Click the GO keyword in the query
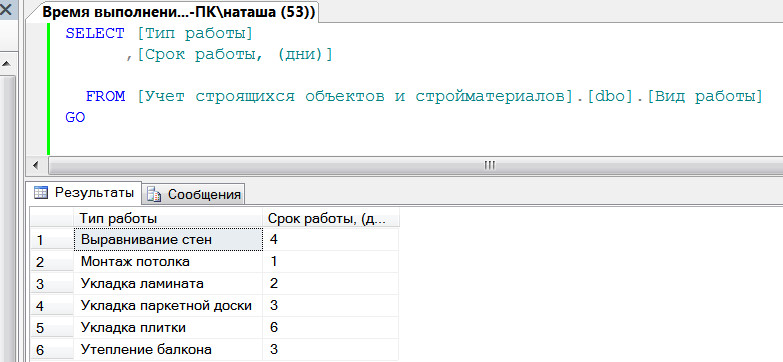The height and width of the screenshot is (362, 783). tap(75, 117)
